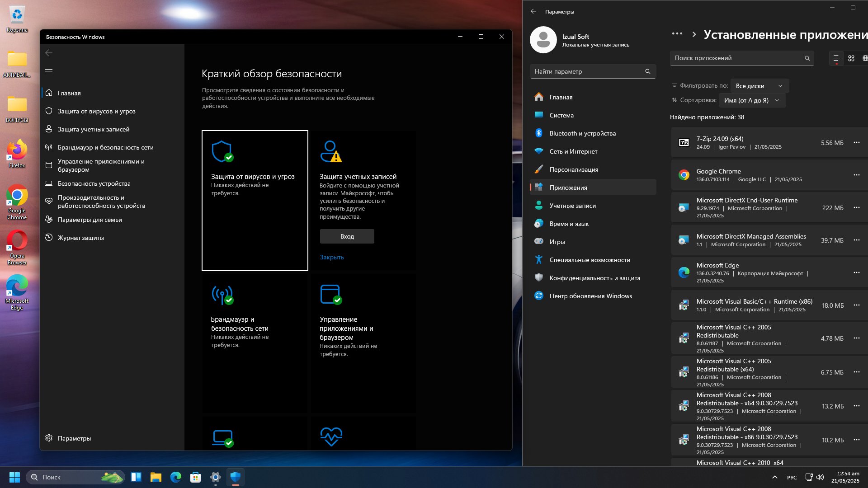Select Защита учетных записей in sidebar
Viewport: 868px width, 488px height.
pyautogui.click(x=112, y=129)
